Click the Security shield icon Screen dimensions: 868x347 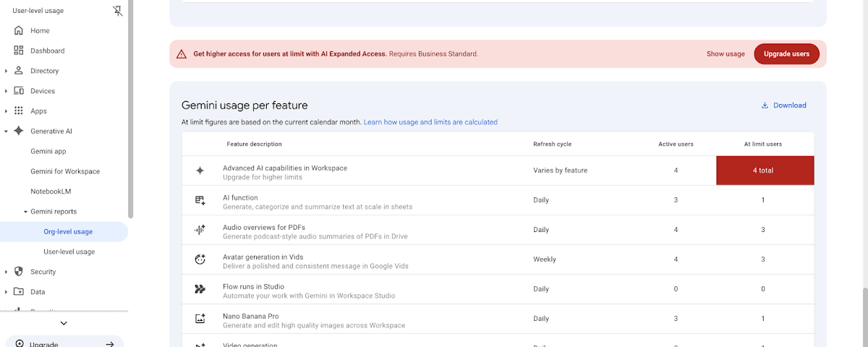tap(19, 272)
